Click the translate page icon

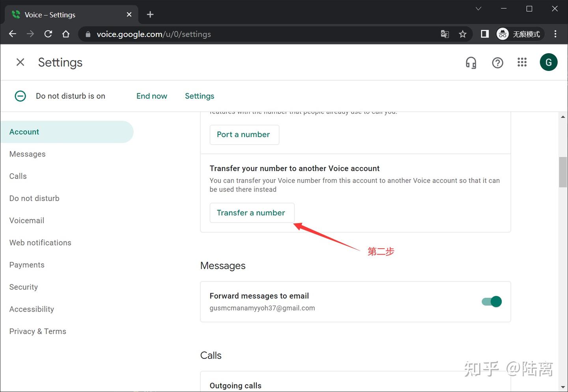pyautogui.click(x=445, y=34)
